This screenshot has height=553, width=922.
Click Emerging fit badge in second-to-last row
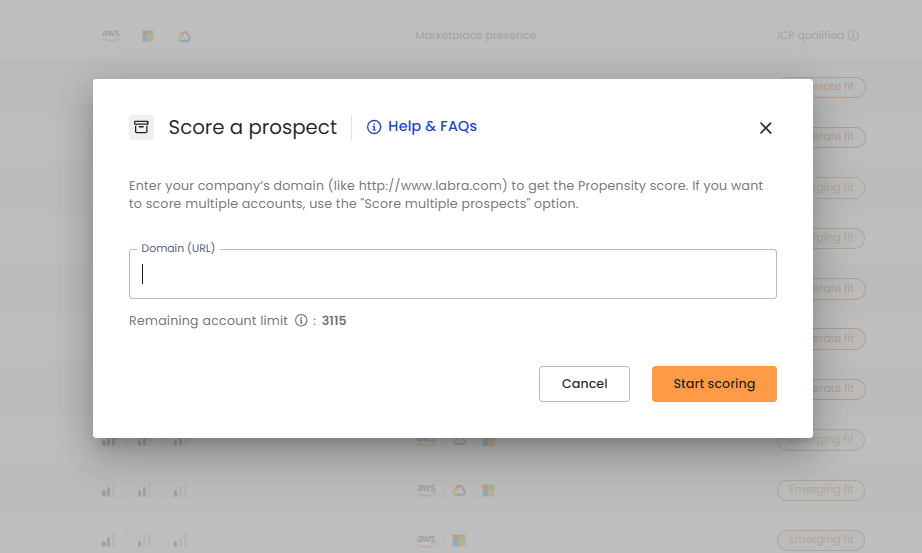click(x=821, y=490)
